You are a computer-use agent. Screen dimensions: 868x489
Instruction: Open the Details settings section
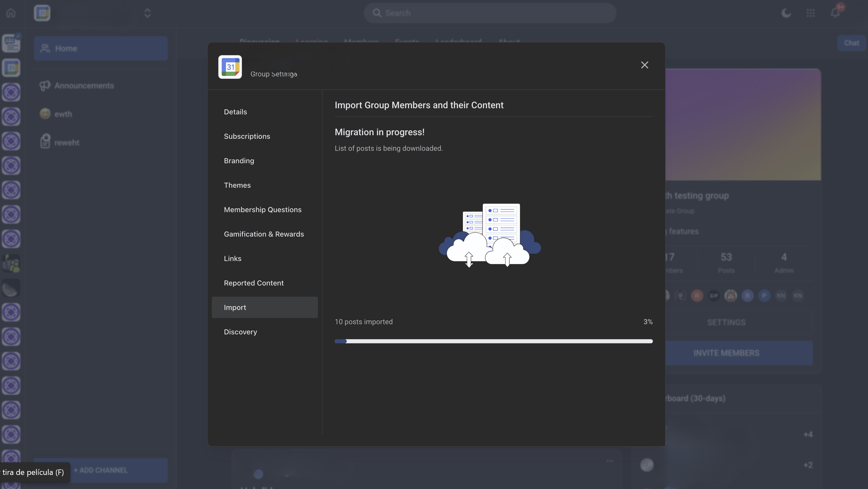[235, 112]
